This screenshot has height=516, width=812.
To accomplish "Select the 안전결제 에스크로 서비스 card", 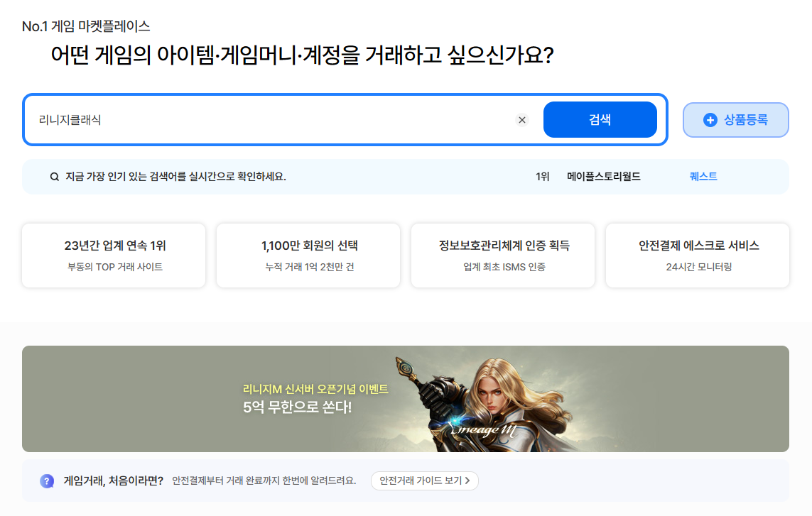I will (x=698, y=255).
